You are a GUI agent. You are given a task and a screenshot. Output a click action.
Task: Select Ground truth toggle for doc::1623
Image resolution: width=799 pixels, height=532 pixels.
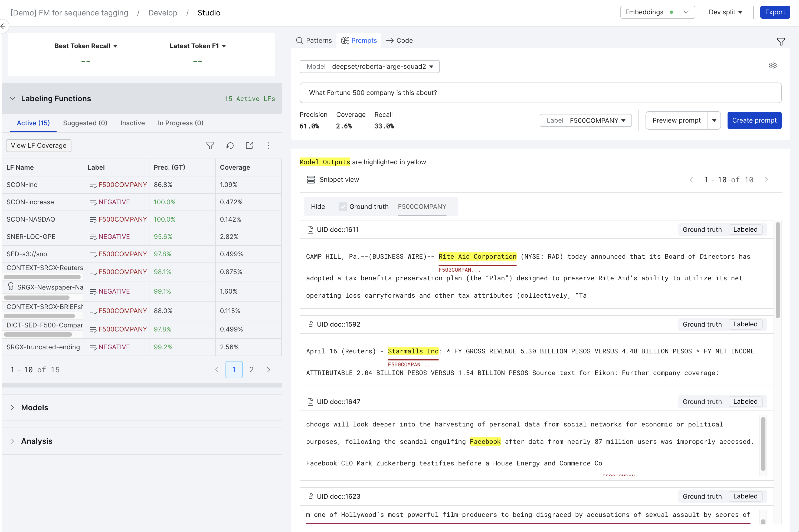(702, 496)
